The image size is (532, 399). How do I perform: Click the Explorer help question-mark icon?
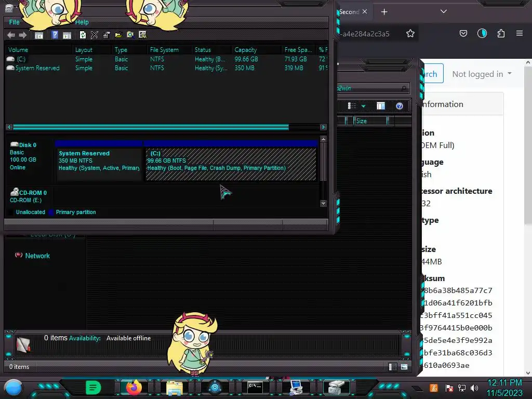pos(400,106)
